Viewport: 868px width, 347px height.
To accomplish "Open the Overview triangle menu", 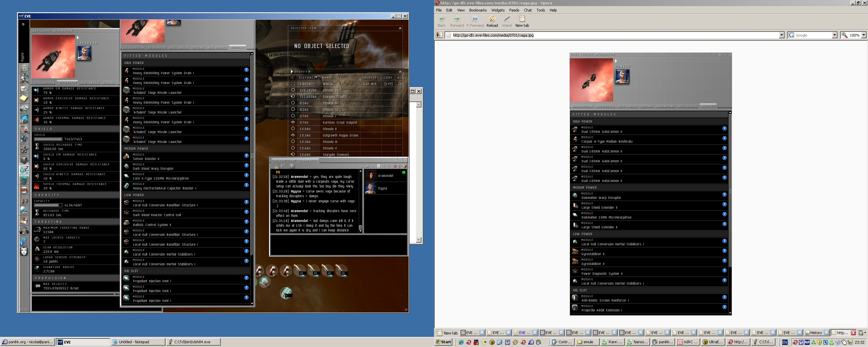I will tap(292, 72).
